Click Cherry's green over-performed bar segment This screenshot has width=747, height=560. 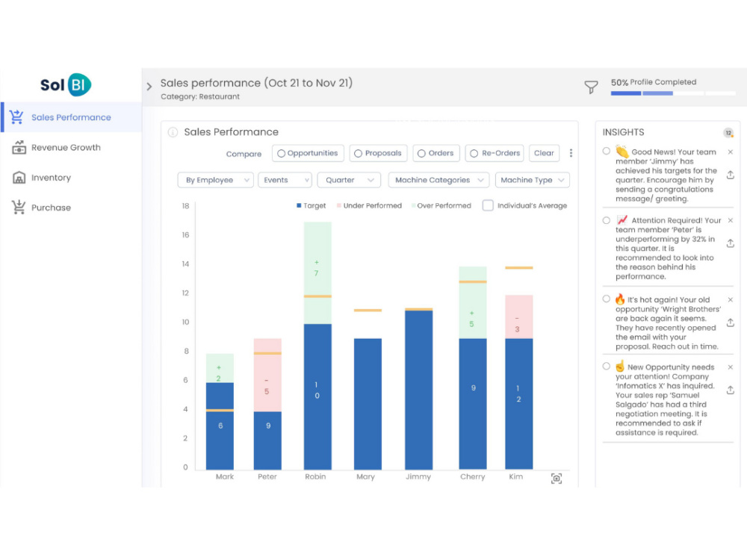(473, 303)
